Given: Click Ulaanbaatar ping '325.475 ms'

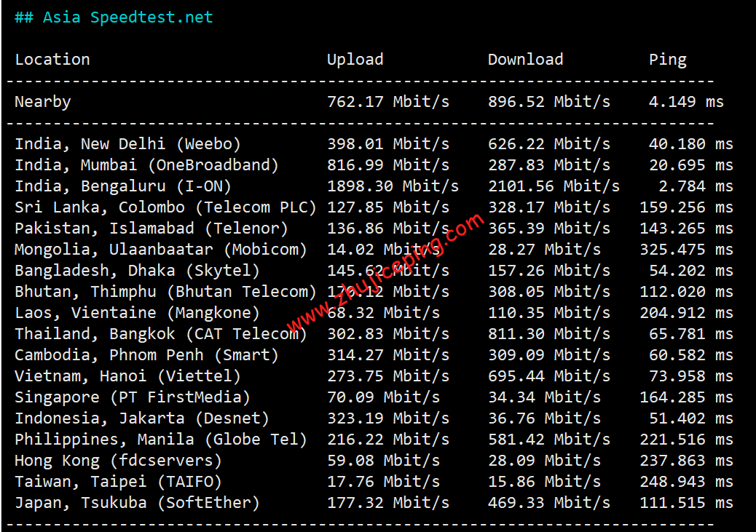Looking at the screenshot, I should 687,249.
